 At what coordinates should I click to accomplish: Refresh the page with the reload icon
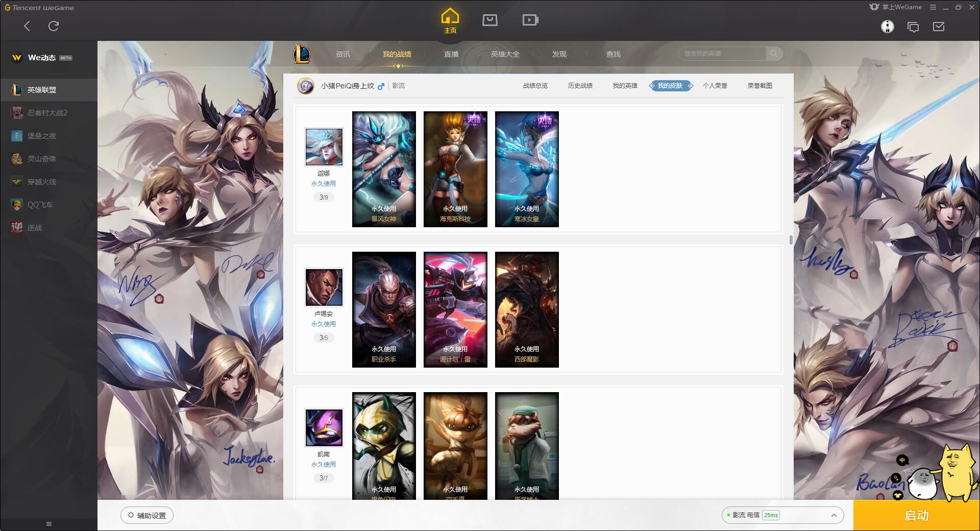coord(54,26)
